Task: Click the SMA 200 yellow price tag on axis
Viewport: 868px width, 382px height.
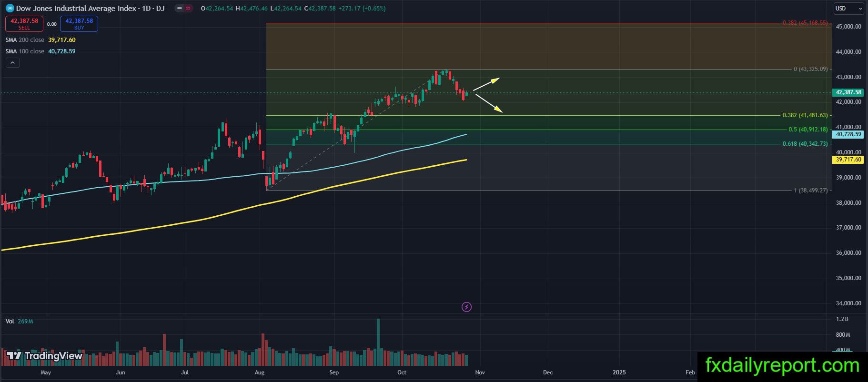Action: point(848,160)
